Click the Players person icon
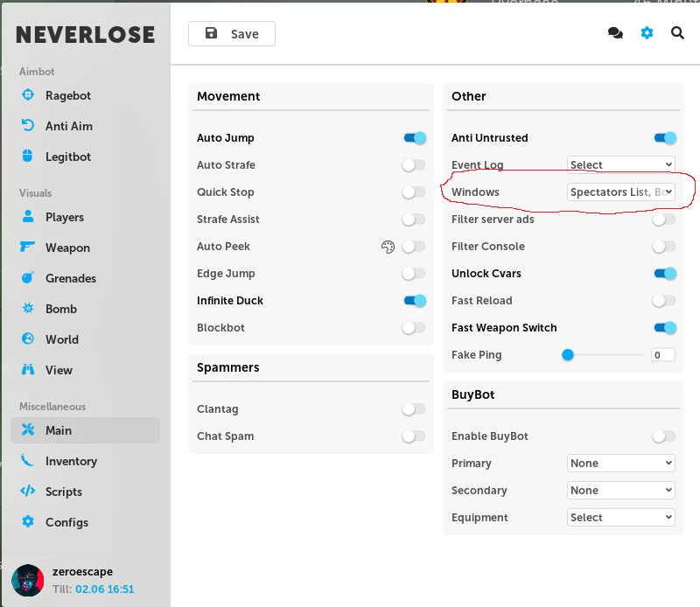 point(28,216)
